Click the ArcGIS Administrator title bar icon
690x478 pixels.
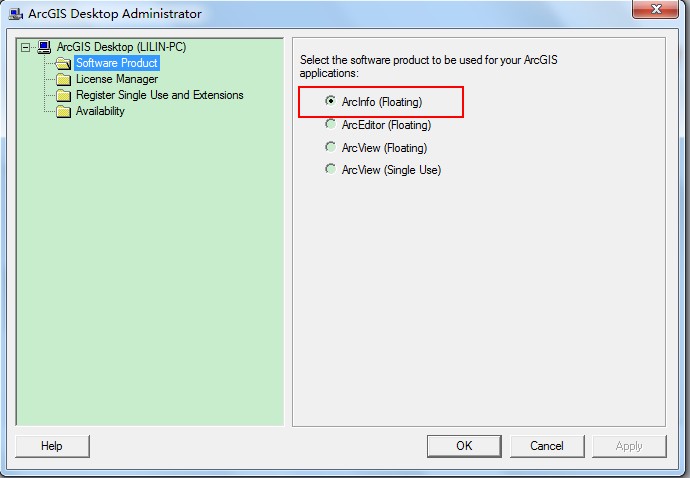16,14
